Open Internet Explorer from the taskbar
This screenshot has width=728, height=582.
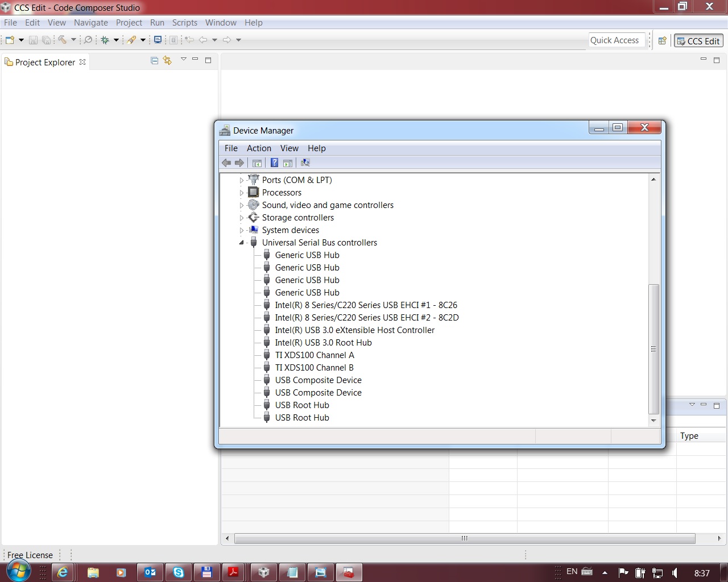click(63, 572)
